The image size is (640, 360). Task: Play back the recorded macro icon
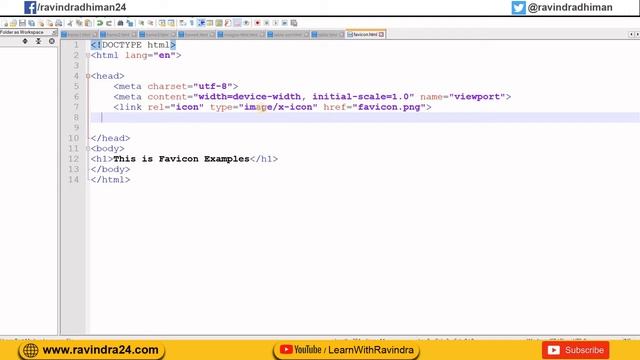pos(276,23)
